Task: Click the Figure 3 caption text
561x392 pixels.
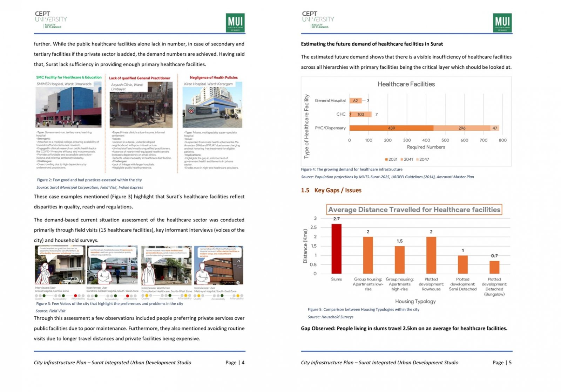Action: [x=109, y=303]
